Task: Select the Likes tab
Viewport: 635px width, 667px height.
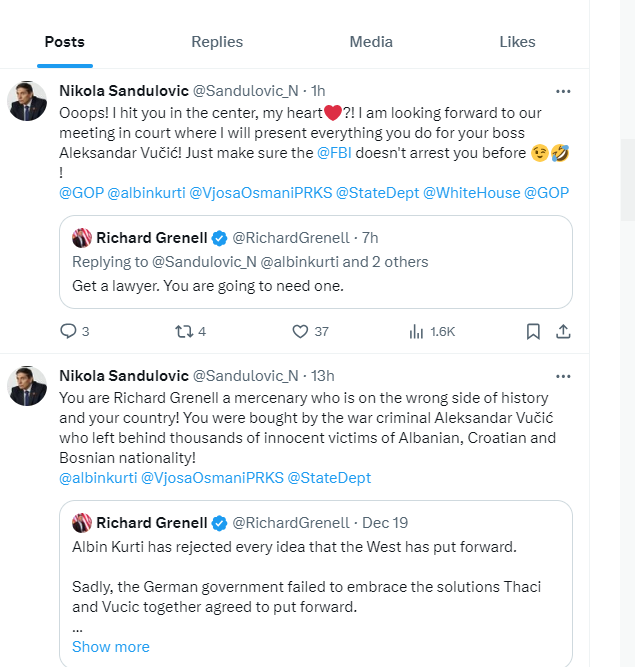Action: [x=517, y=42]
